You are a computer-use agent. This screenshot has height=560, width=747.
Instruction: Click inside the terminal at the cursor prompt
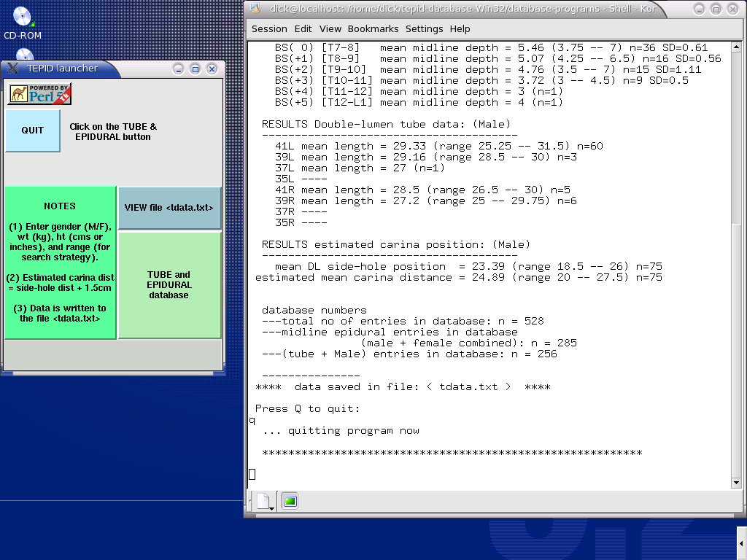point(252,475)
